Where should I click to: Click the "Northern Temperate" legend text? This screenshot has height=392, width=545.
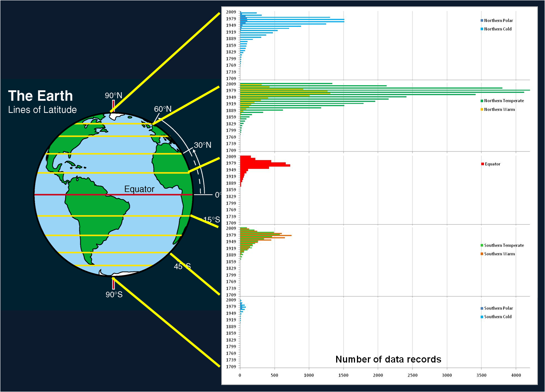pyautogui.click(x=504, y=101)
